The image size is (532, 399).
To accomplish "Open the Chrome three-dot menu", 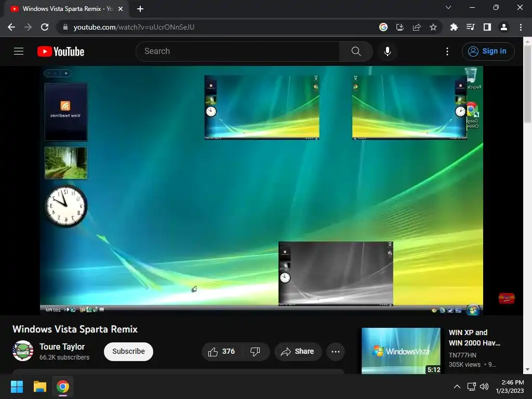I will [521, 27].
